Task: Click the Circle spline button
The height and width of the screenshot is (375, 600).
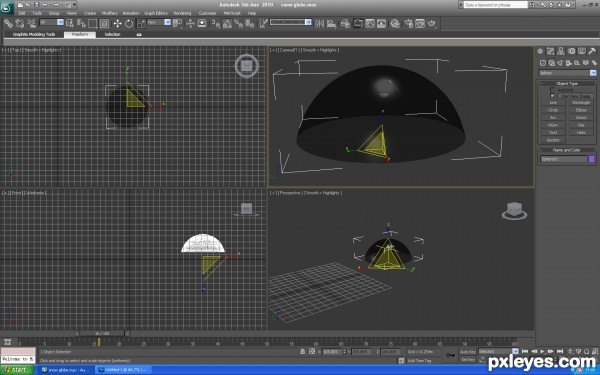Action: (553, 110)
